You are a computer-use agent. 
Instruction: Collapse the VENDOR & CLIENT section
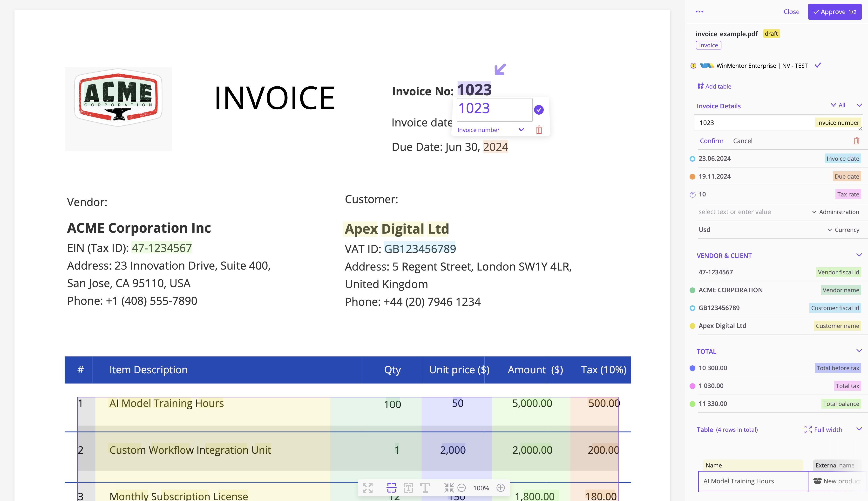point(860,255)
